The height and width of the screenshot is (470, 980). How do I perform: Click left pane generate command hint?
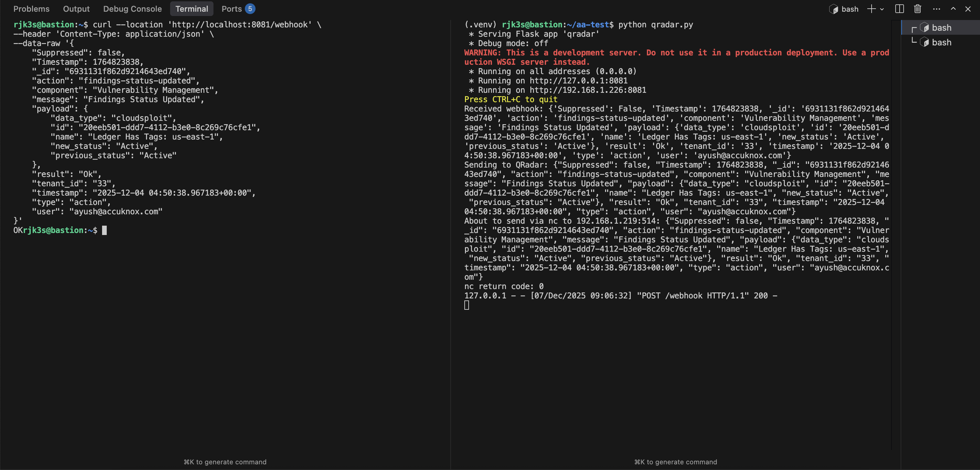pos(225,462)
